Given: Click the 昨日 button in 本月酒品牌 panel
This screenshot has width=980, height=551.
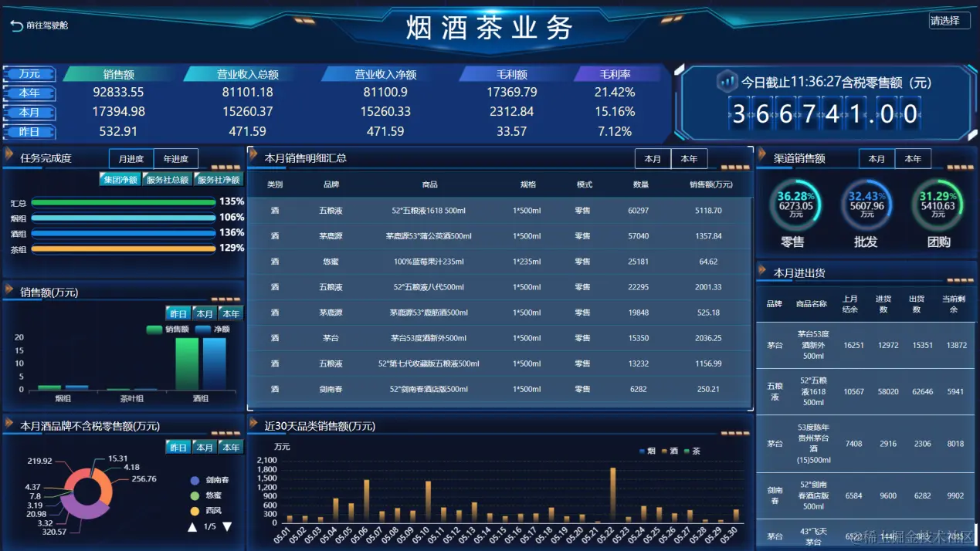Looking at the screenshot, I should coord(178,447).
